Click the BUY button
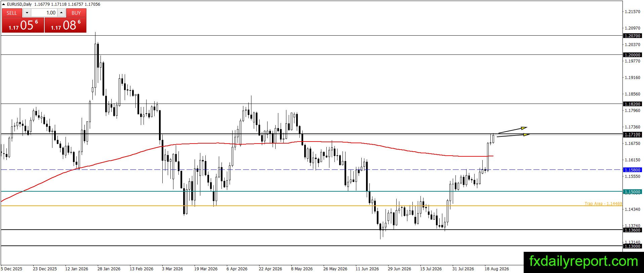The width and height of the screenshot is (644, 273). (76, 13)
